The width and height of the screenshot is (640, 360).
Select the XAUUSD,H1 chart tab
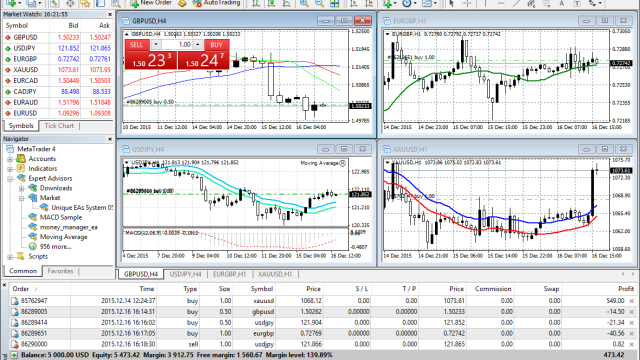(275, 274)
